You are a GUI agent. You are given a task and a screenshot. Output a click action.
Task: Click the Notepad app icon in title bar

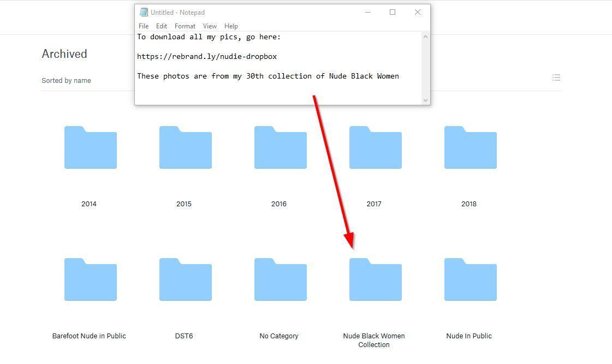(x=144, y=12)
